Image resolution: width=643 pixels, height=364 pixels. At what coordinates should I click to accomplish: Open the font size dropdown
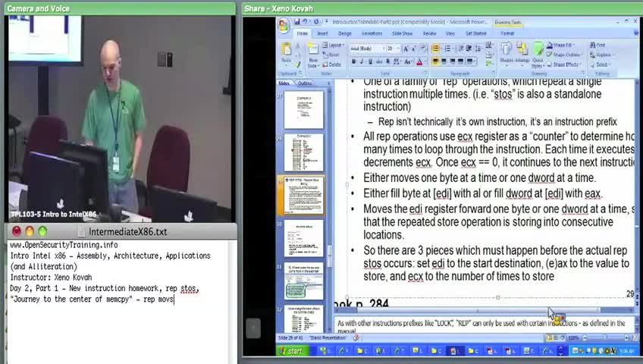398,49
